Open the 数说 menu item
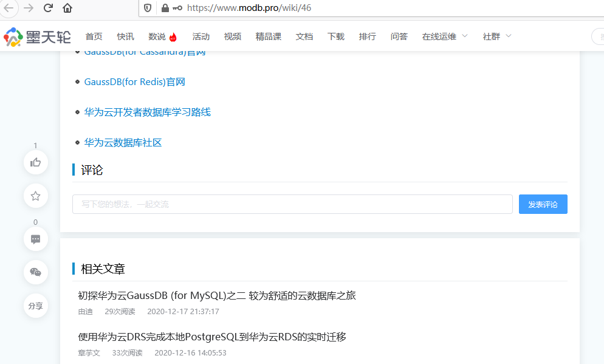Image resolution: width=604 pixels, height=364 pixels. (x=157, y=36)
